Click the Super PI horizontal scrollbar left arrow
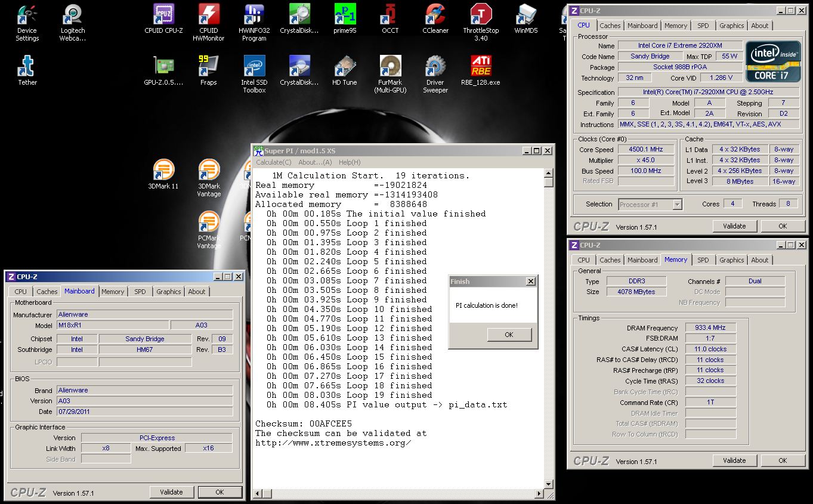813x504 pixels. (258, 493)
